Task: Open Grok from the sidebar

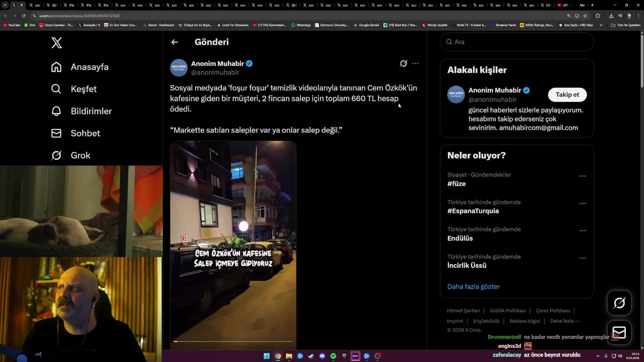Action: (70, 155)
